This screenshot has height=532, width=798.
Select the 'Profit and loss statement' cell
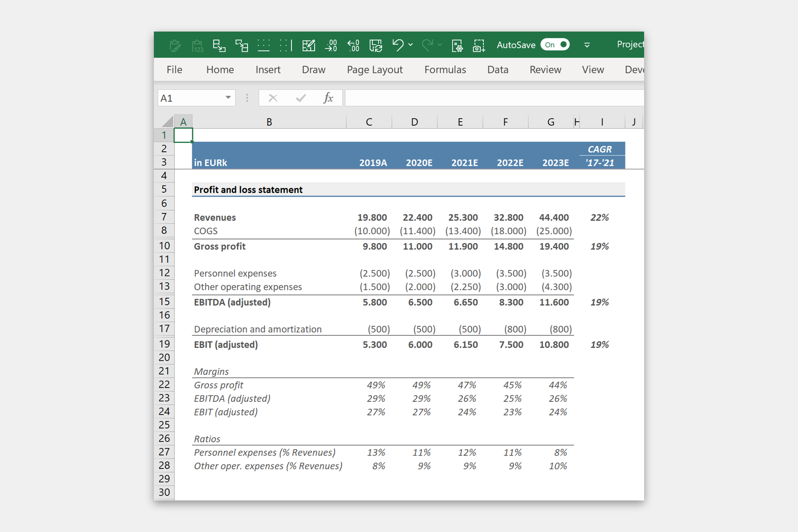coord(269,189)
